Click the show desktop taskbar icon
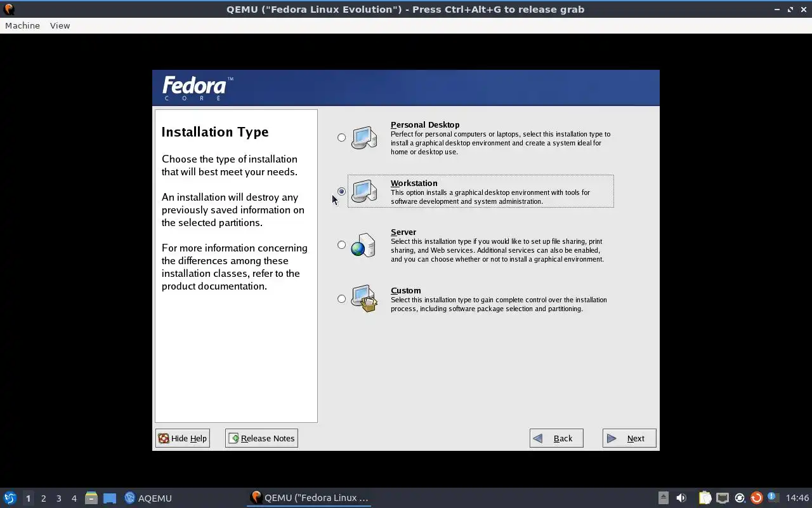The width and height of the screenshot is (812, 508). (x=110, y=498)
